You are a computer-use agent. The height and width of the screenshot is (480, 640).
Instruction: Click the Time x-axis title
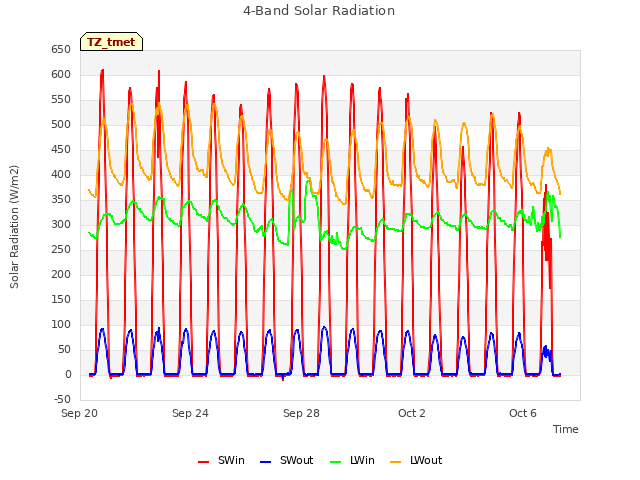(x=566, y=429)
